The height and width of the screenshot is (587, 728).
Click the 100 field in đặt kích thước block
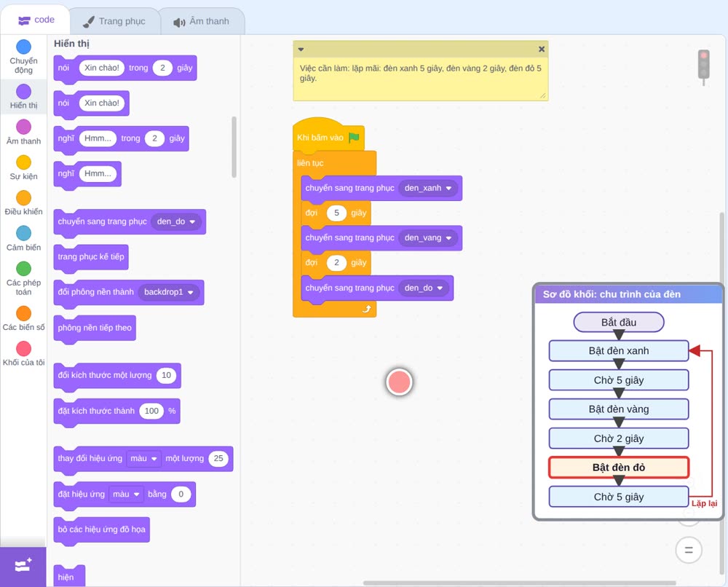tap(152, 411)
